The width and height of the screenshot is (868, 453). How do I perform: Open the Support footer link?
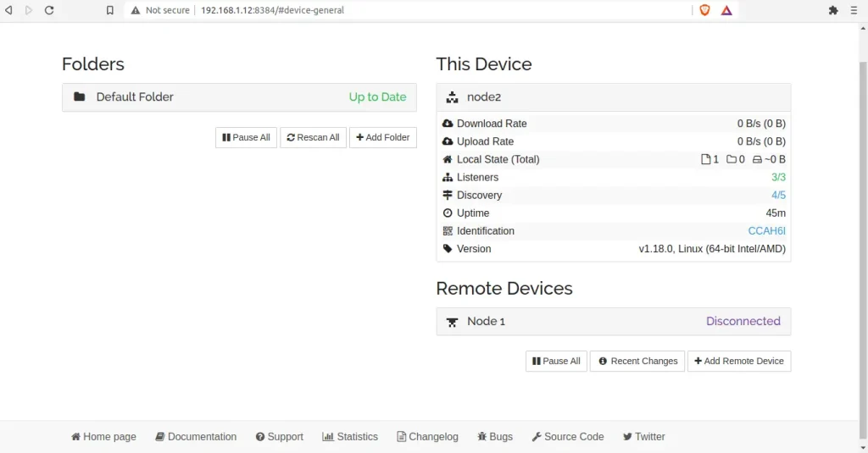click(x=280, y=436)
